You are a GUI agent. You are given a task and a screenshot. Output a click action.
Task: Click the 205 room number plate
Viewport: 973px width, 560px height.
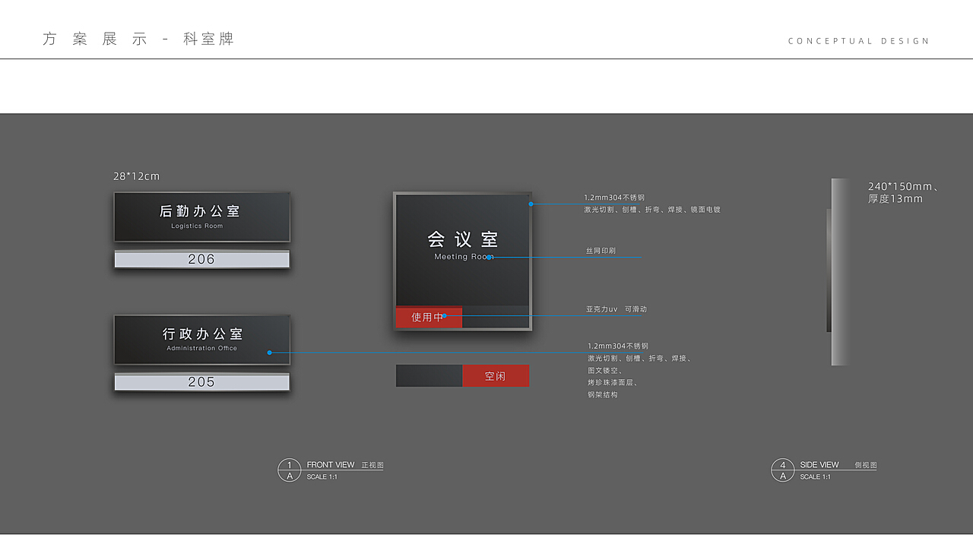(201, 382)
